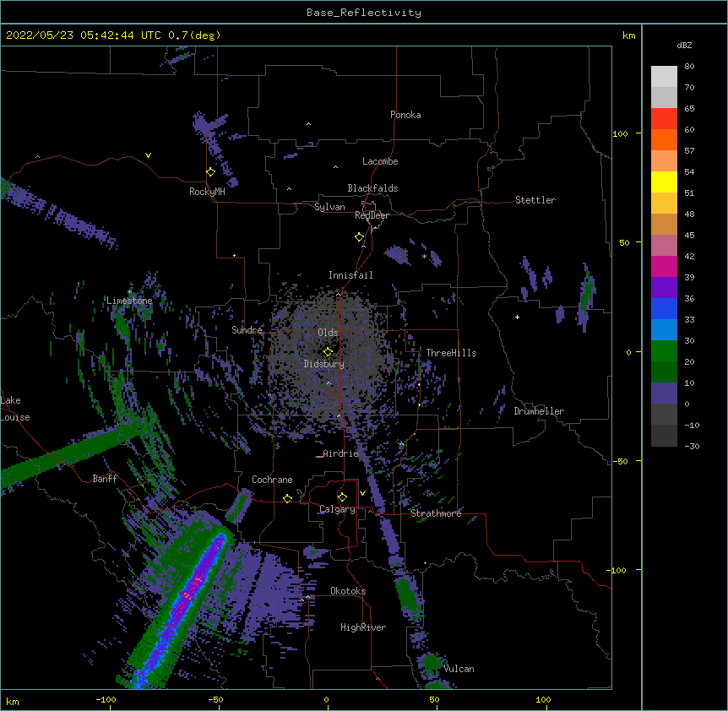Click the HighRiver town label
The width and height of the screenshot is (728, 711).
pos(363,627)
